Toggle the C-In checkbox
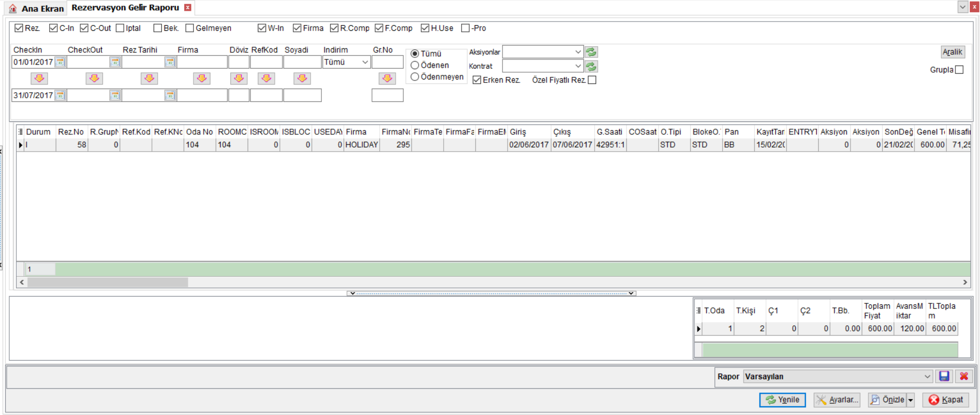 tap(53, 28)
